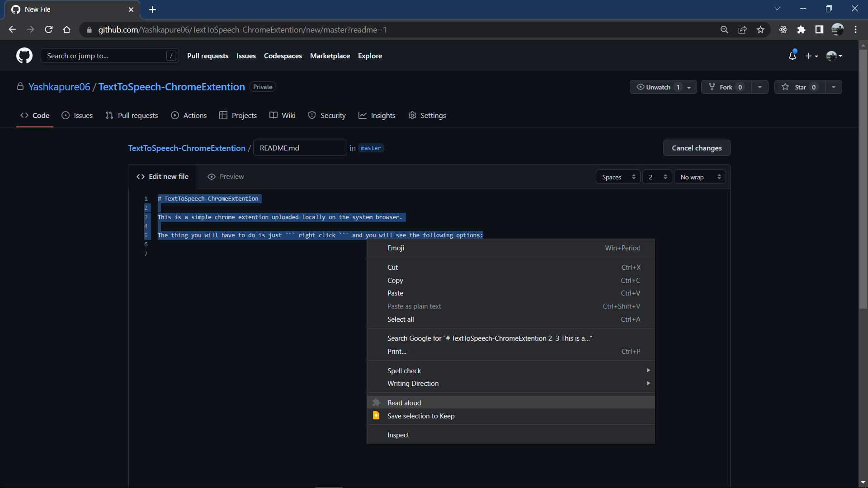Image resolution: width=868 pixels, height=488 pixels.
Task: Click the GitHub Octocat home logo
Action: coord(24,56)
